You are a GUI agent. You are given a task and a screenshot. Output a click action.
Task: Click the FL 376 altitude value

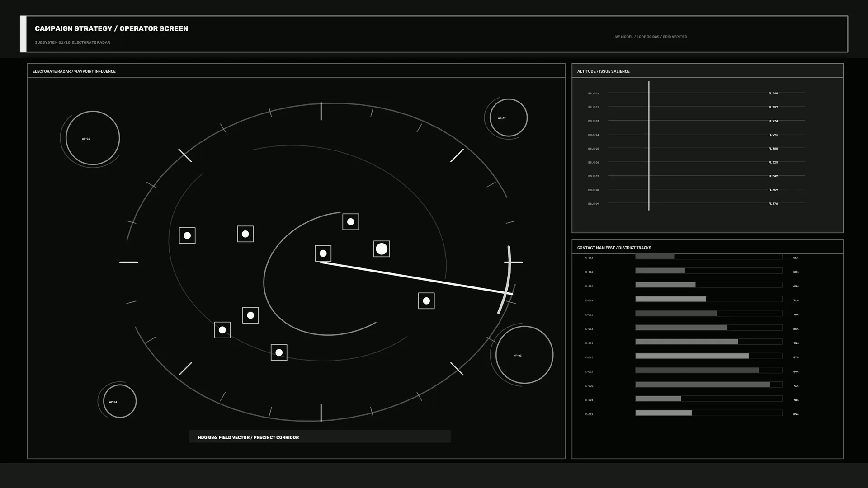[x=773, y=204]
